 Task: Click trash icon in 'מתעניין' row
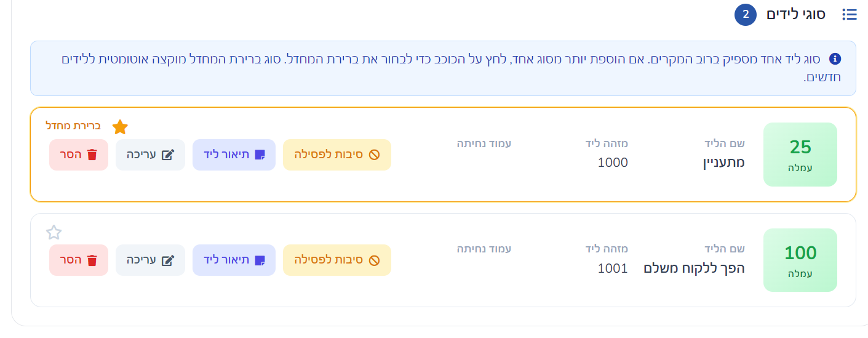92,155
